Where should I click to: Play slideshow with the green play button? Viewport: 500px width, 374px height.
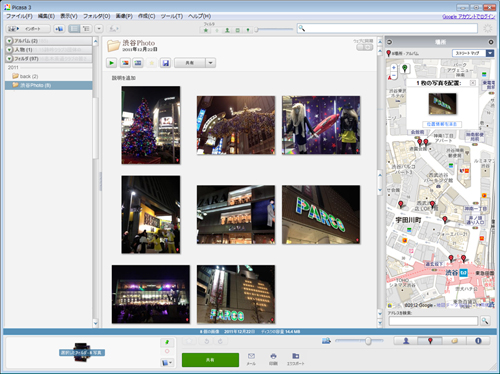coord(111,63)
